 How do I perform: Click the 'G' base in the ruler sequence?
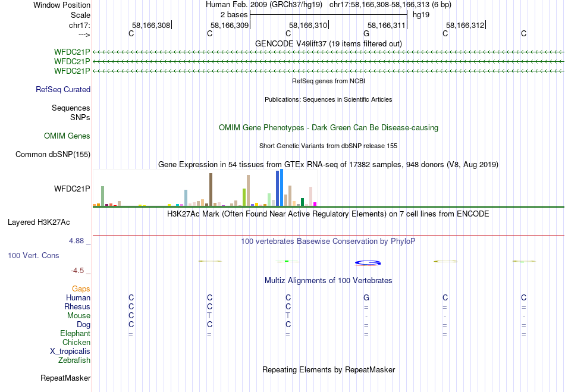(x=366, y=33)
